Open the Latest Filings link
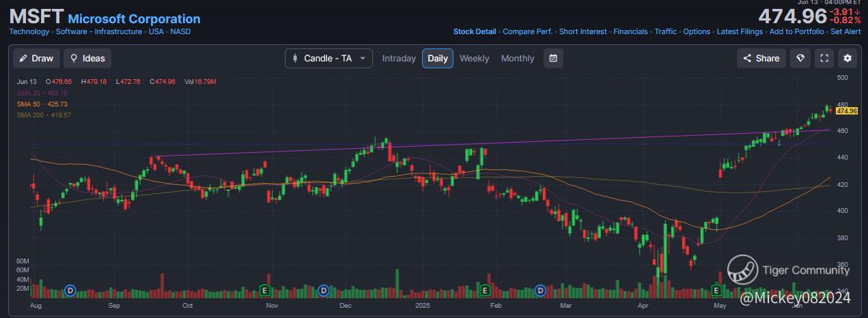The image size is (868, 318). tap(740, 31)
